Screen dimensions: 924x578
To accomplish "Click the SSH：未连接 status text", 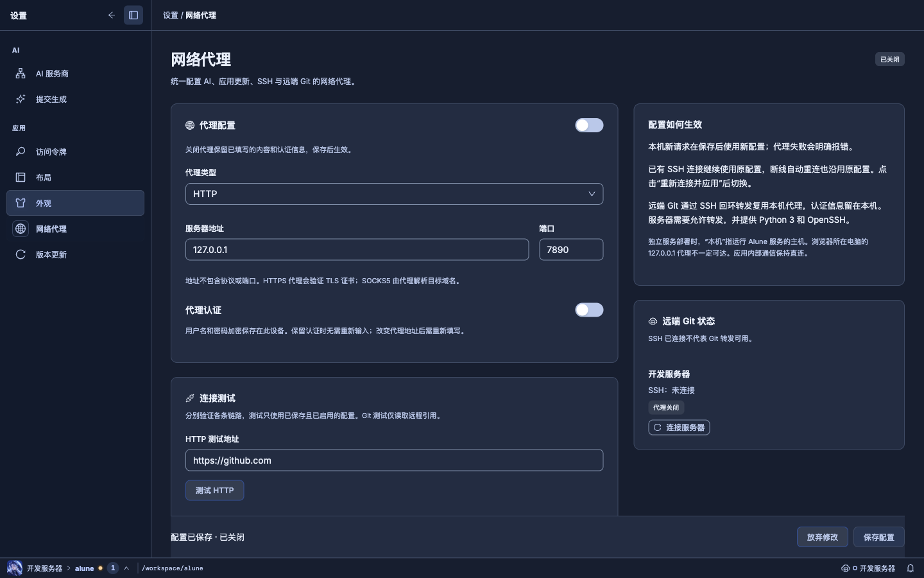I will pos(671,390).
